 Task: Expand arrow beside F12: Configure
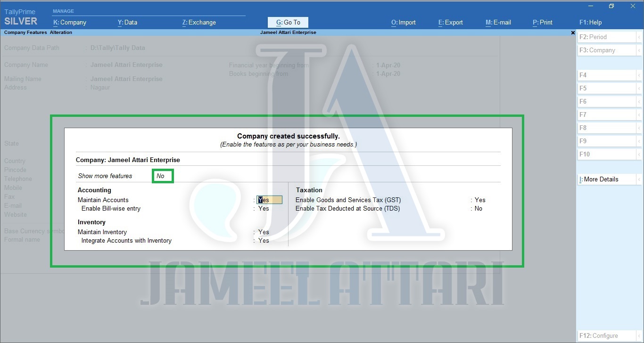pos(639,335)
